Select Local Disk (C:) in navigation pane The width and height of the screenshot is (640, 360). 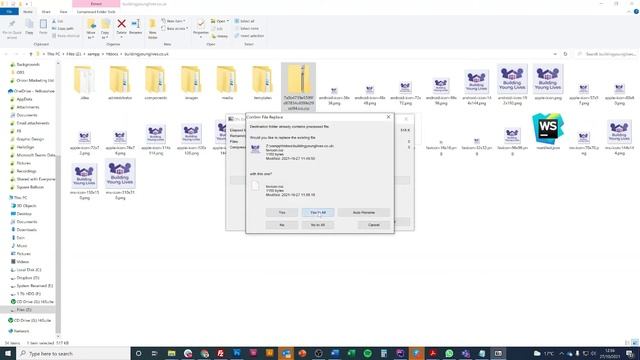point(29,270)
